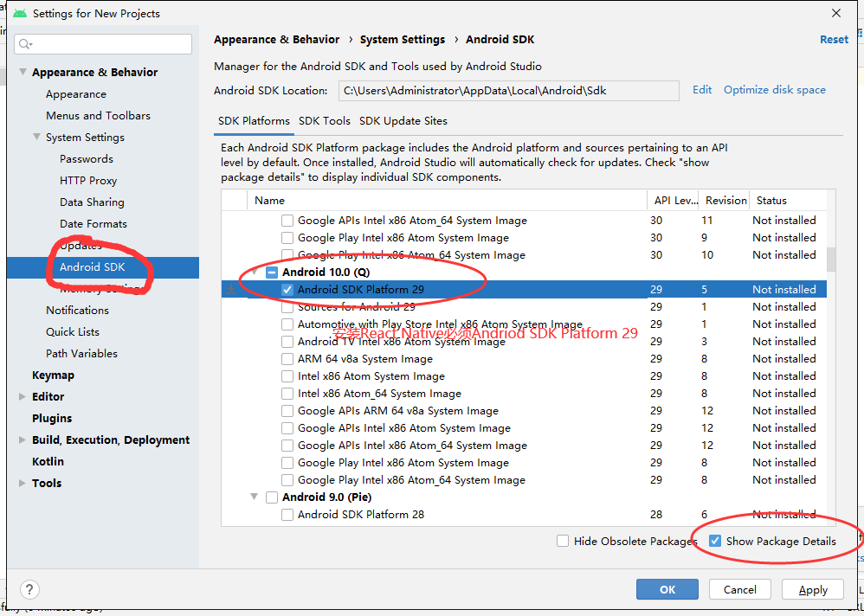Open Appearance settings page
This screenshot has height=616, width=864.
point(76,94)
